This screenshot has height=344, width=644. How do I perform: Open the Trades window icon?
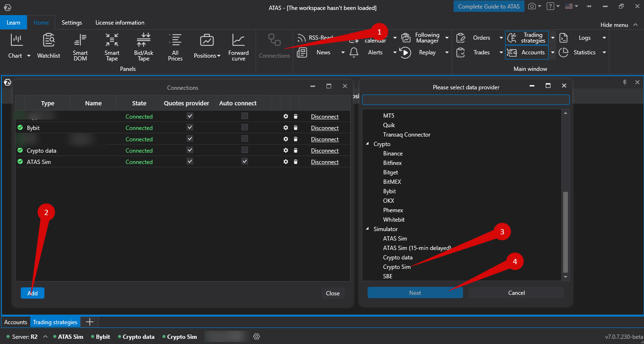461,52
